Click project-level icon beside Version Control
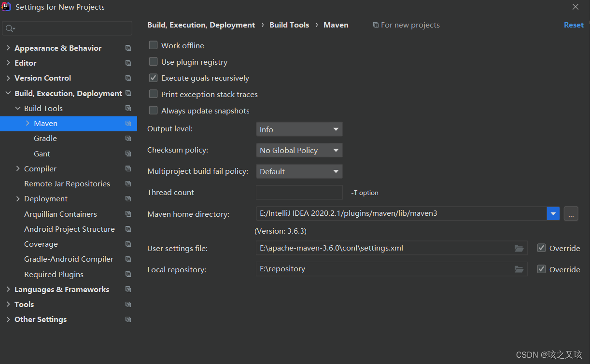This screenshot has width=590, height=364. point(128,78)
